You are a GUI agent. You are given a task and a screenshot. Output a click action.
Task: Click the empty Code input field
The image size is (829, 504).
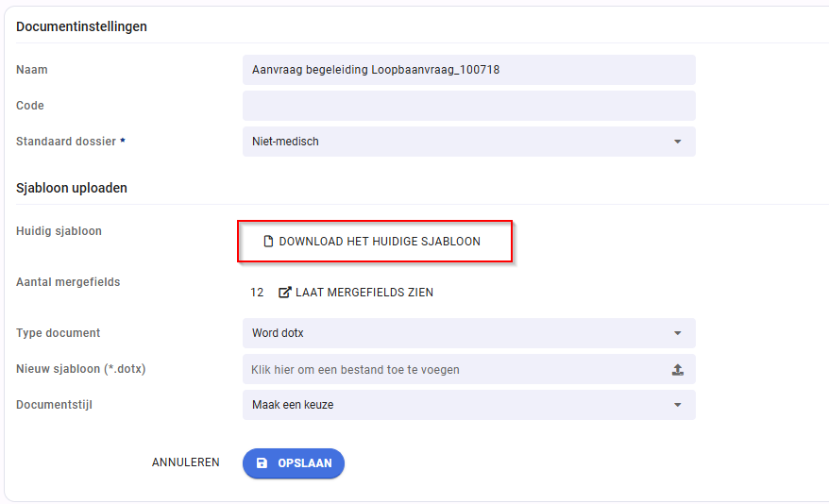coord(469,106)
